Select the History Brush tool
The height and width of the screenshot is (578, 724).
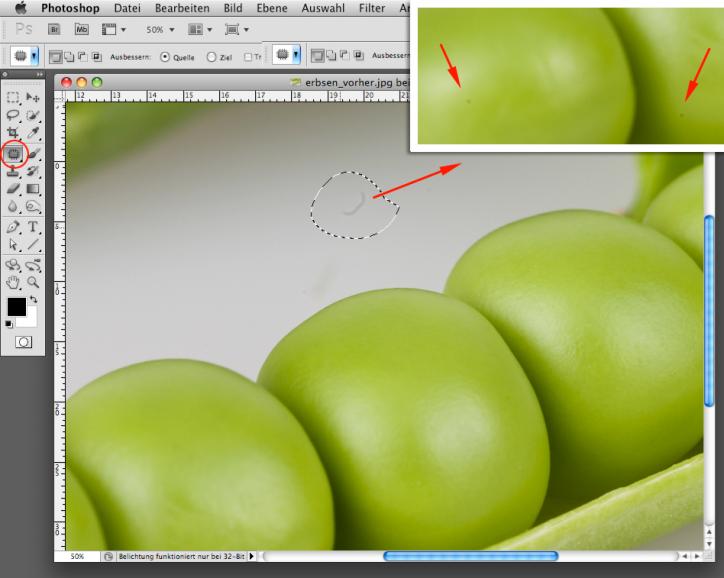click(x=33, y=171)
